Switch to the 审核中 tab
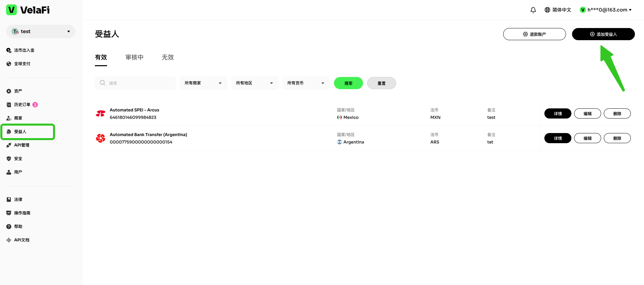Screen dimensions: 644x285 (x=134, y=57)
